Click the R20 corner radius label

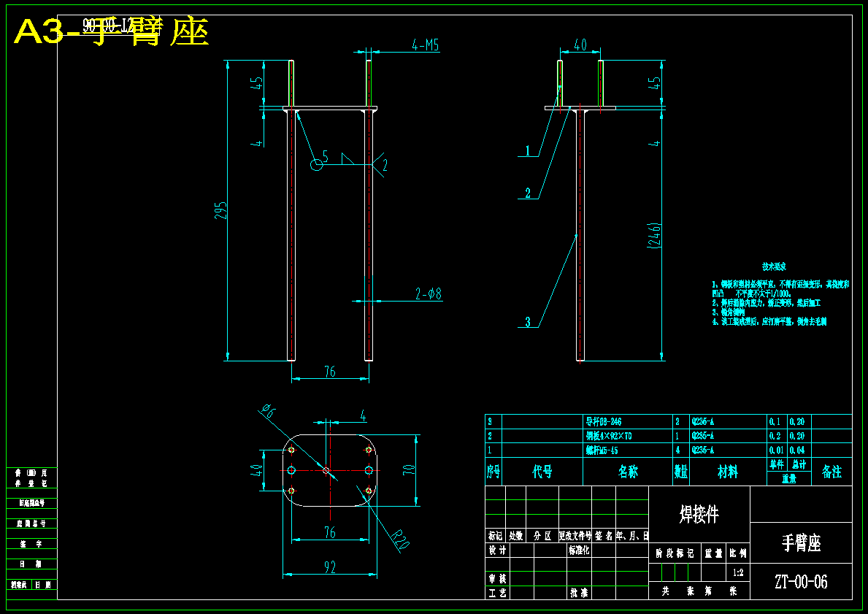pyautogui.click(x=399, y=539)
